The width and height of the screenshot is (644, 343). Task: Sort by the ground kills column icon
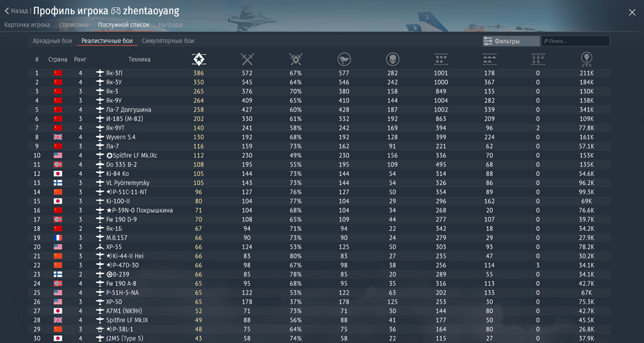[489, 59]
